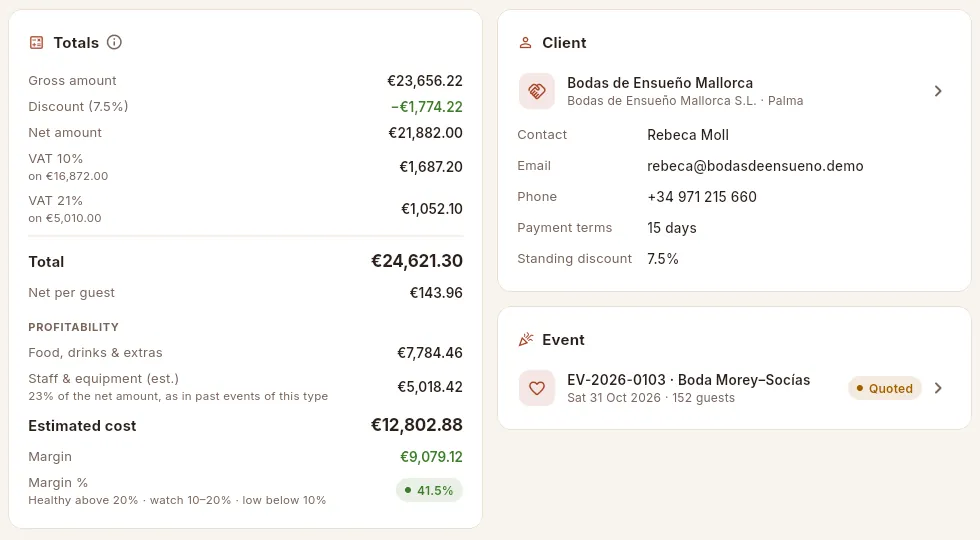Screen dimensions: 980x540
Task: Select the Estimated cost value €12,802.88
Action: pos(417,425)
